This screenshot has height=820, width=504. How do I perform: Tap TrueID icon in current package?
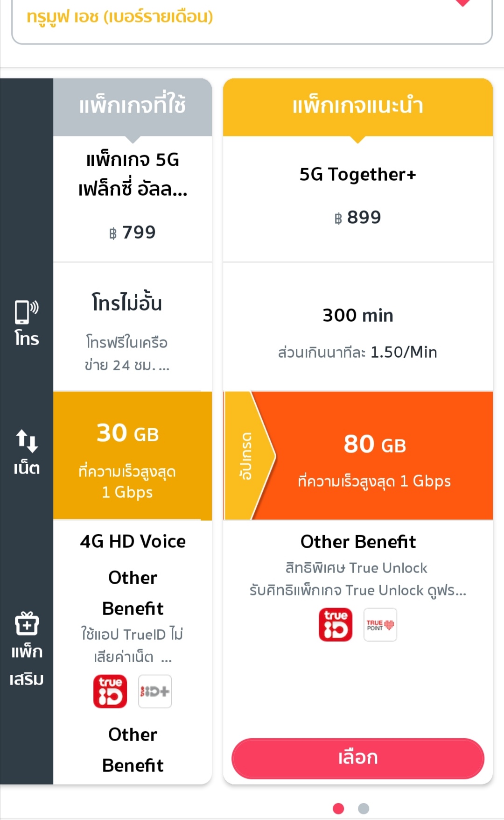[x=110, y=691]
